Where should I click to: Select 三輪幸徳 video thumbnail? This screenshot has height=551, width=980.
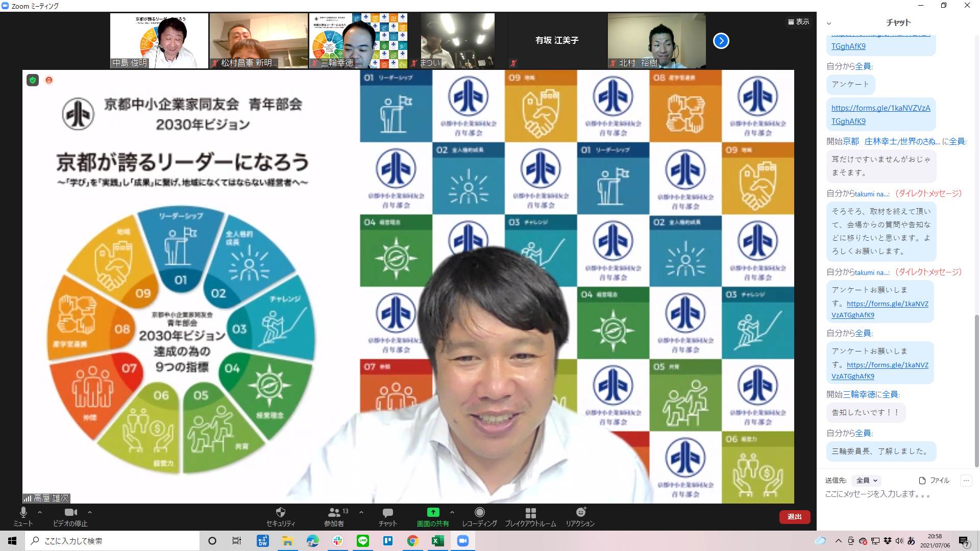358,41
